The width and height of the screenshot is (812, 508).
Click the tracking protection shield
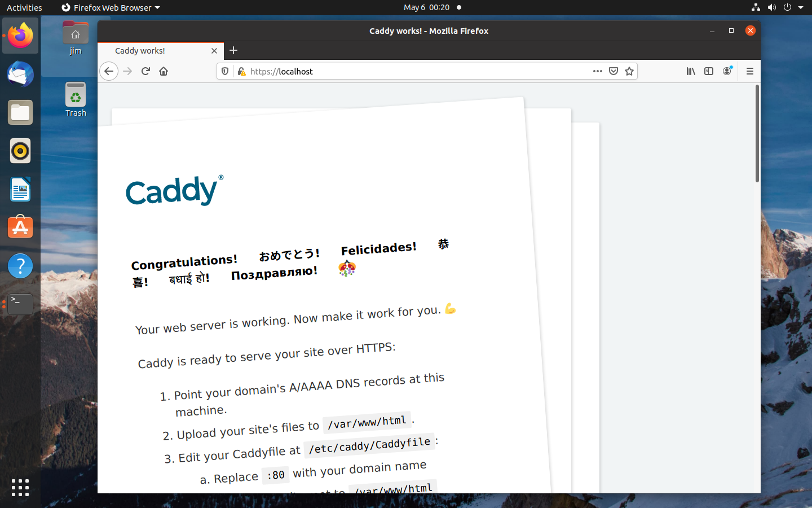(x=225, y=71)
